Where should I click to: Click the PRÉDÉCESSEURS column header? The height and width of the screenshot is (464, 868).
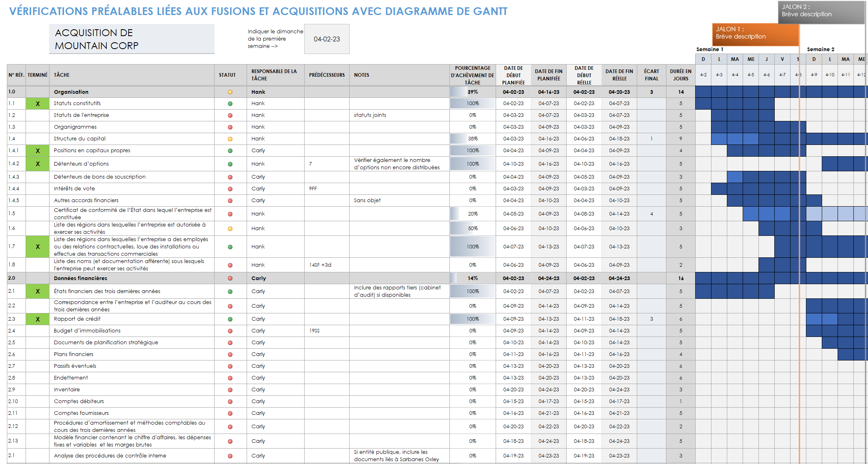(x=327, y=75)
